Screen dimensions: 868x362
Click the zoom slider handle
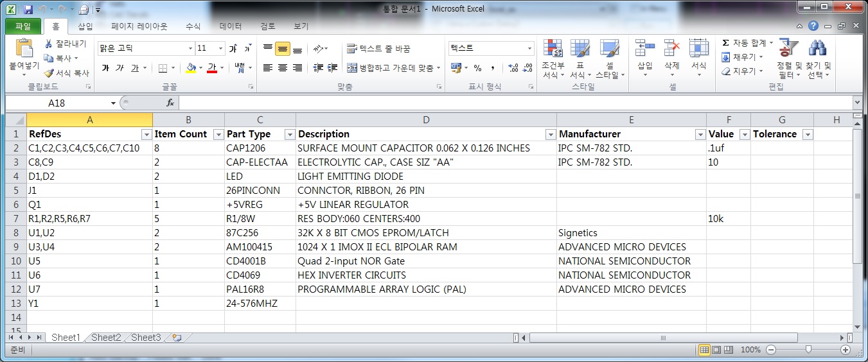tap(808, 350)
